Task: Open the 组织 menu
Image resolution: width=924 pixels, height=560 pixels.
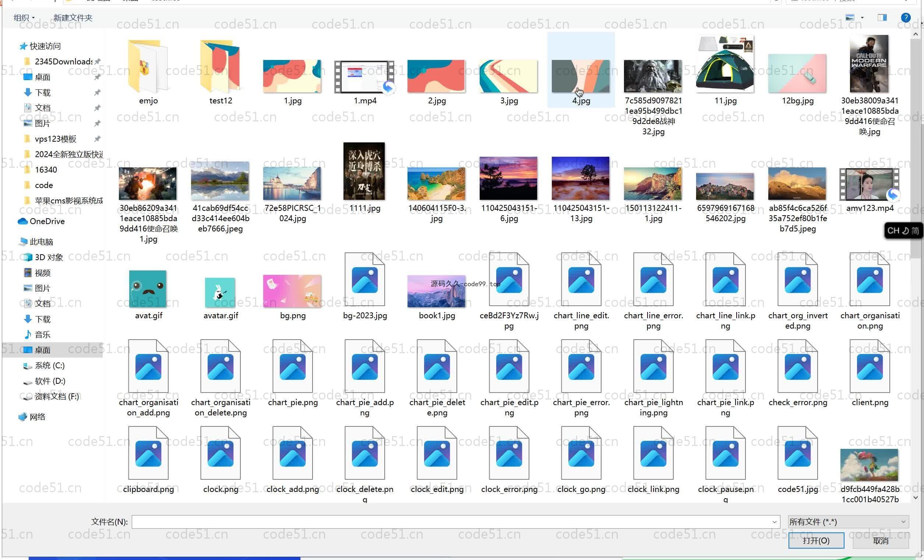Action: 24,17
